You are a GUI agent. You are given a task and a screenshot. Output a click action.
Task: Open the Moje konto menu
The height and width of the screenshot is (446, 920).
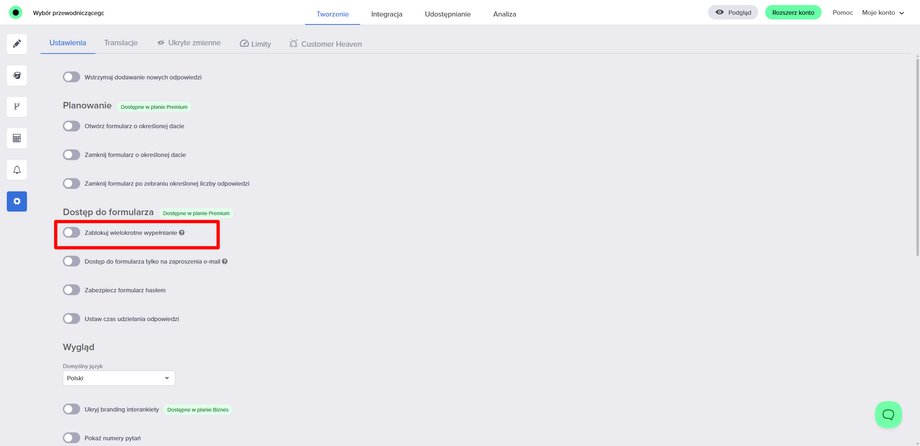[x=883, y=12]
